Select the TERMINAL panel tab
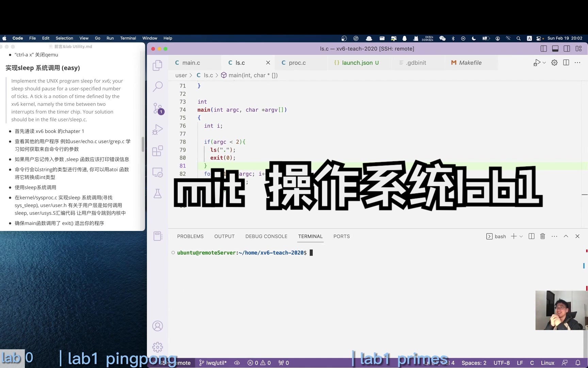 point(310,236)
